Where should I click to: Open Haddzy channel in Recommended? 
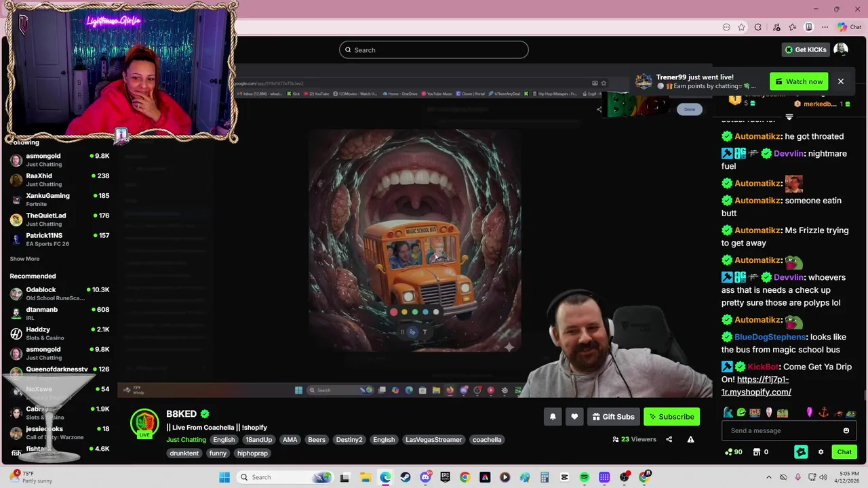click(x=60, y=333)
